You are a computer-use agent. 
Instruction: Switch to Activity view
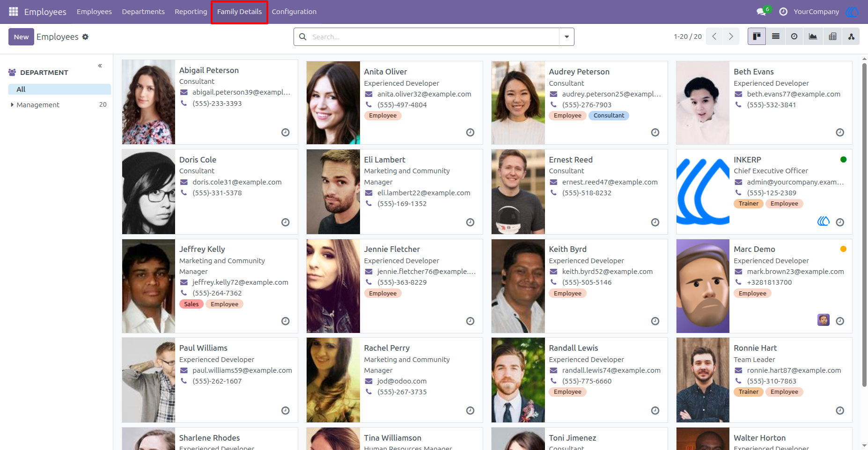794,37
